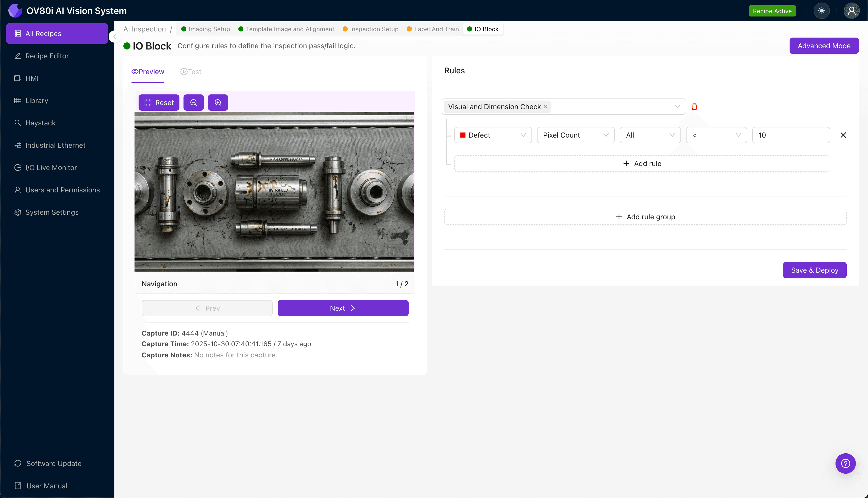868x498 pixels.
Task: Collapse the left sidebar
Action: pos(114,37)
